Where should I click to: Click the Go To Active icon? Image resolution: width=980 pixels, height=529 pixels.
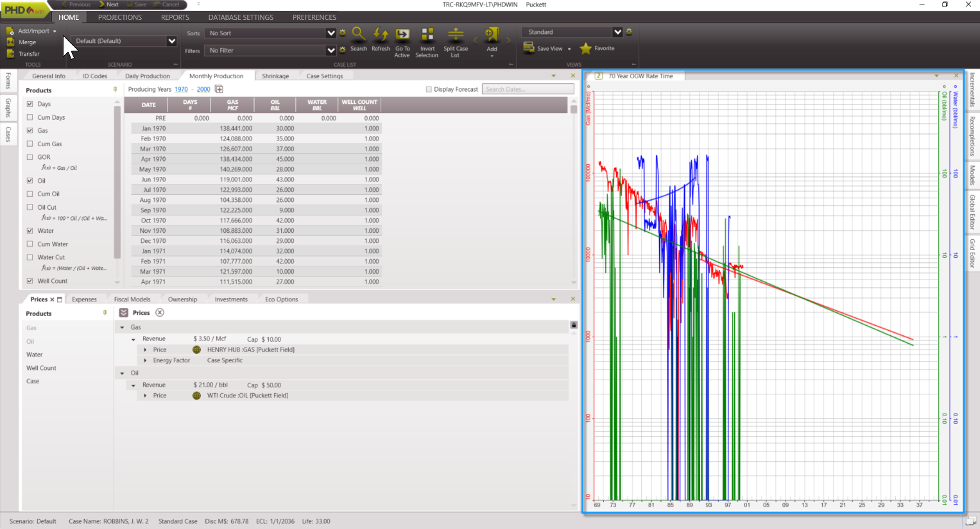coord(402,35)
